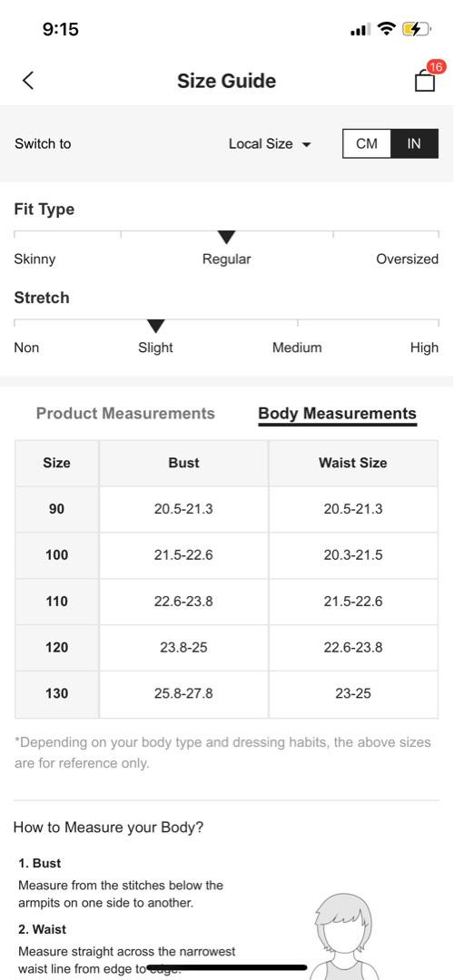Open the Local Size dropdown
Image resolution: width=454 pixels, height=980 pixels.
coord(270,143)
